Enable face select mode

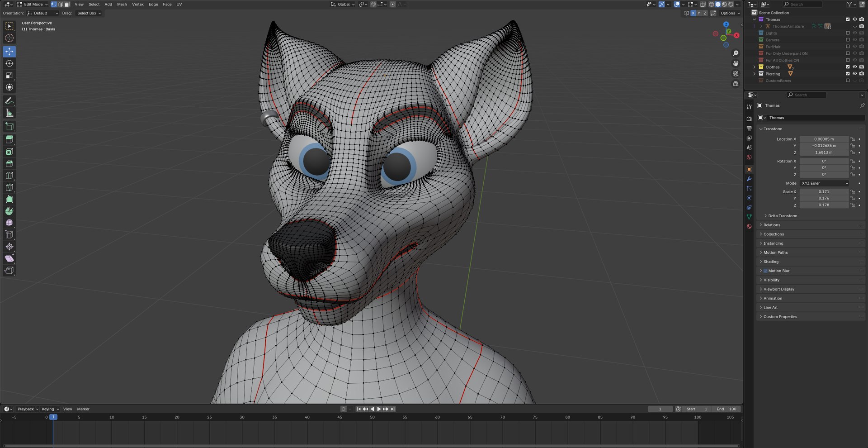(67, 4)
